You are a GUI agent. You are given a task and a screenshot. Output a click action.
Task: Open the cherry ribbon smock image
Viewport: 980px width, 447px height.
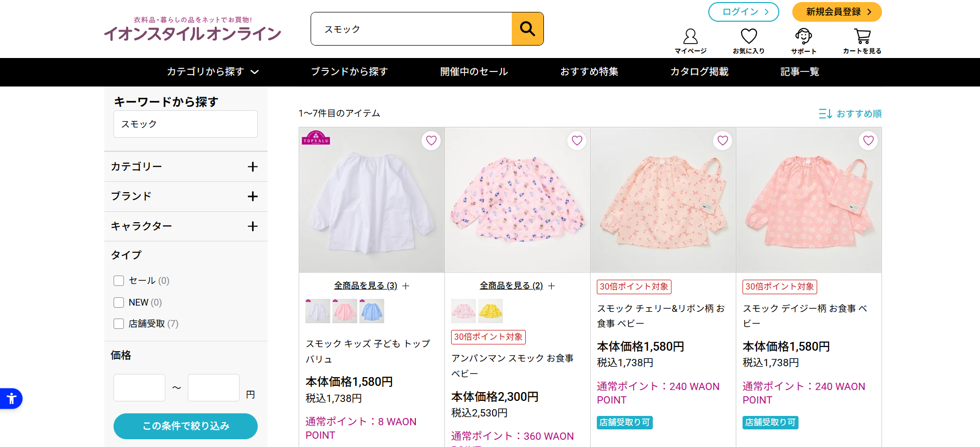click(x=663, y=200)
